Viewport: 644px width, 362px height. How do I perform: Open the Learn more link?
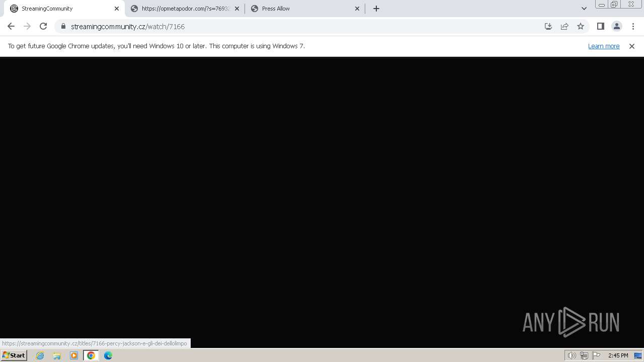click(x=604, y=46)
